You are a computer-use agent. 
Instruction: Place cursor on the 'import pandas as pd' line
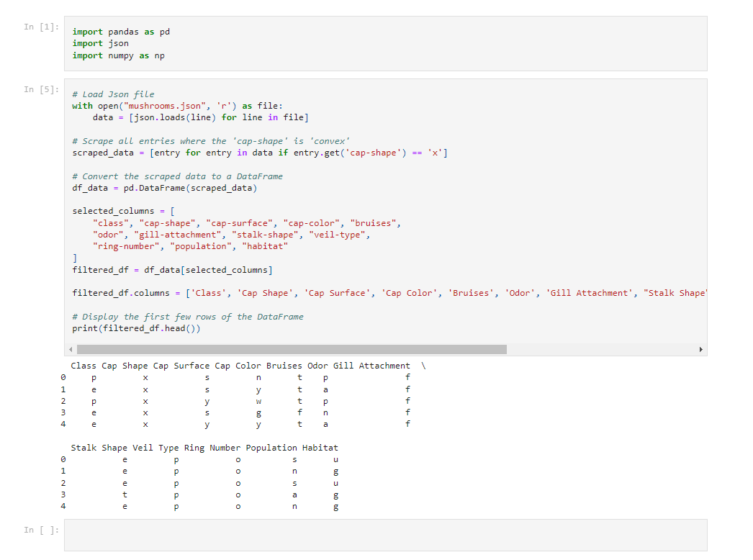(119, 32)
